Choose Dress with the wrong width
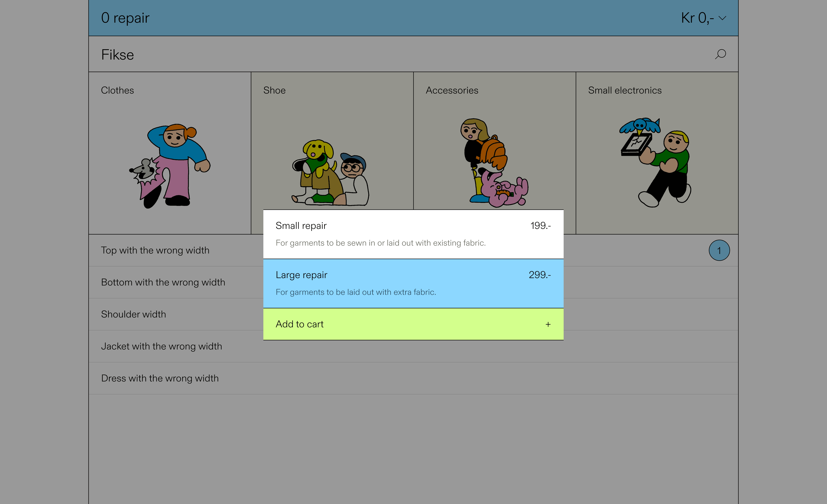This screenshot has height=504, width=827. click(x=160, y=378)
